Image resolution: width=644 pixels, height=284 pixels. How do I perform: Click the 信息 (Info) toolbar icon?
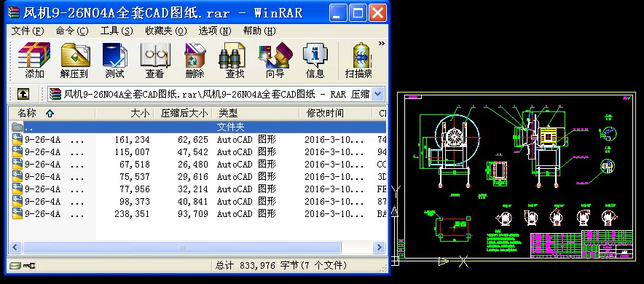point(315,60)
